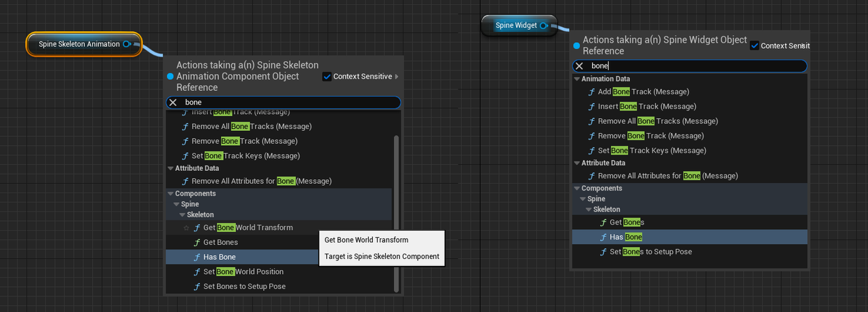Image resolution: width=868 pixels, height=312 pixels.
Task: Toggle Context Sensitive in the Spine Widget menu
Action: tap(754, 45)
